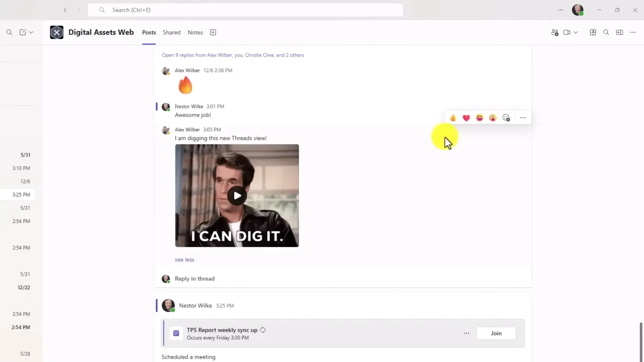The height and width of the screenshot is (362, 644).
Task: Play the I CAN DIG IT GIF
Action: point(237,196)
